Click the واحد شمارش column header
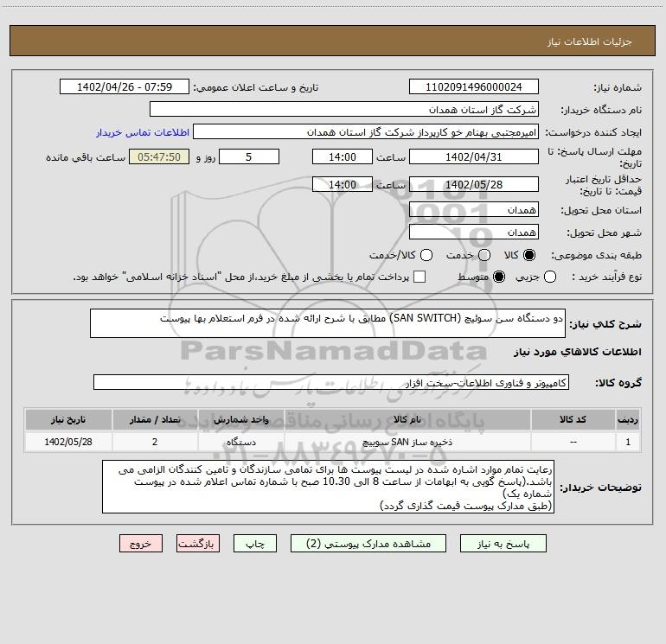 click(x=240, y=419)
